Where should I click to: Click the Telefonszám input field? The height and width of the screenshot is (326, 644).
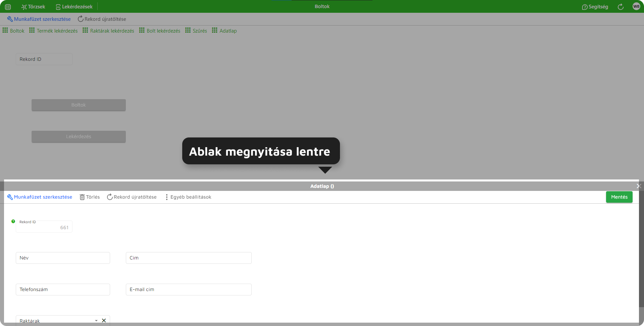click(x=63, y=289)
